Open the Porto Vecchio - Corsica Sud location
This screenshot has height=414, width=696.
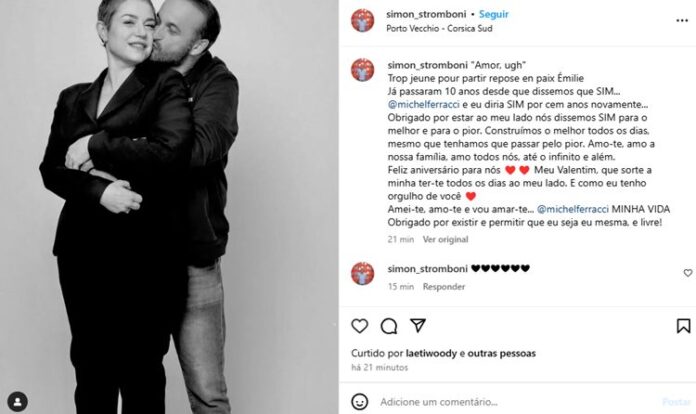[439, 28]
